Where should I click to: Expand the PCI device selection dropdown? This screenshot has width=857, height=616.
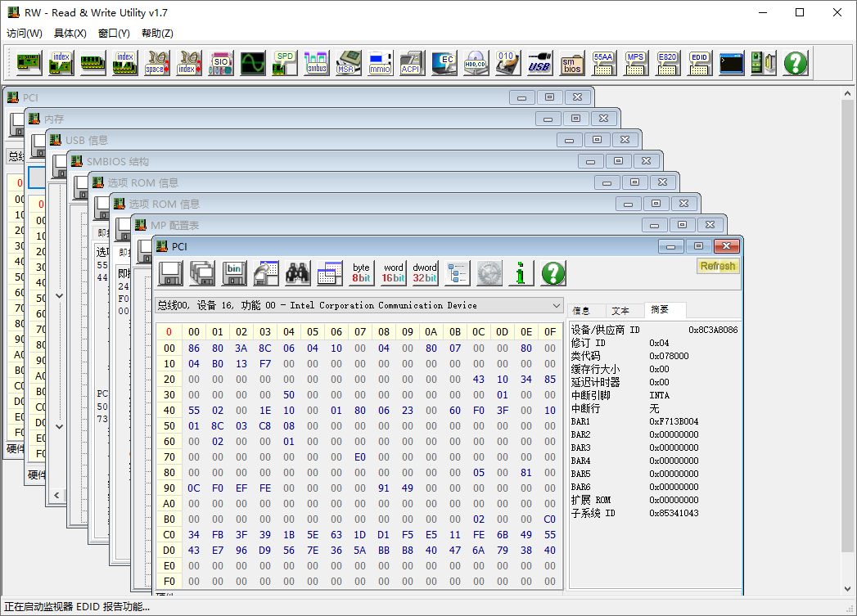[x=557, y=305]
